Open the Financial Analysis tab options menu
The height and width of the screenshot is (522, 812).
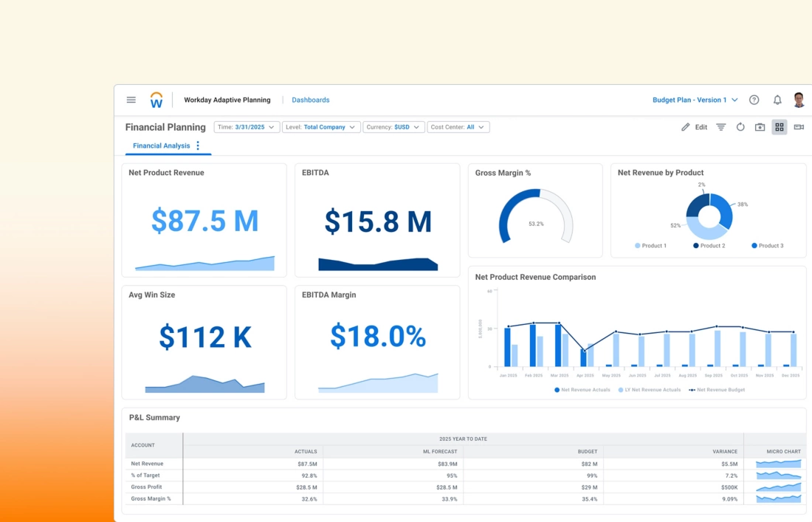pyautogui.click(x=198, y=145)
